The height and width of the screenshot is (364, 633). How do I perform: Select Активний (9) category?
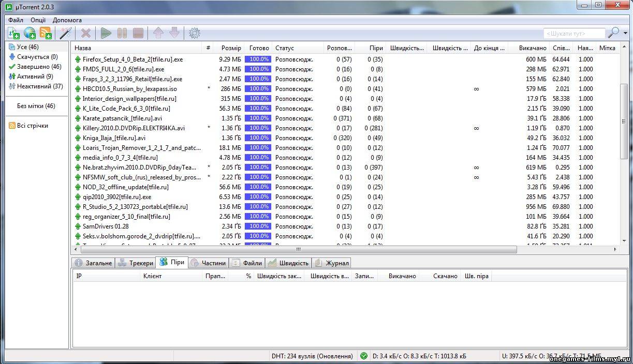click(31, 77)
